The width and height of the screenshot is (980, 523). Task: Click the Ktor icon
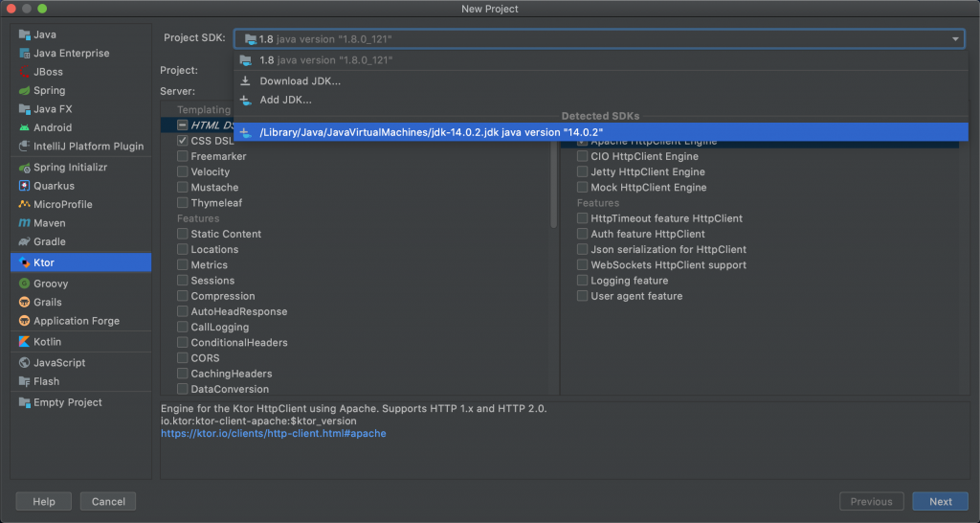pos(24,262)
